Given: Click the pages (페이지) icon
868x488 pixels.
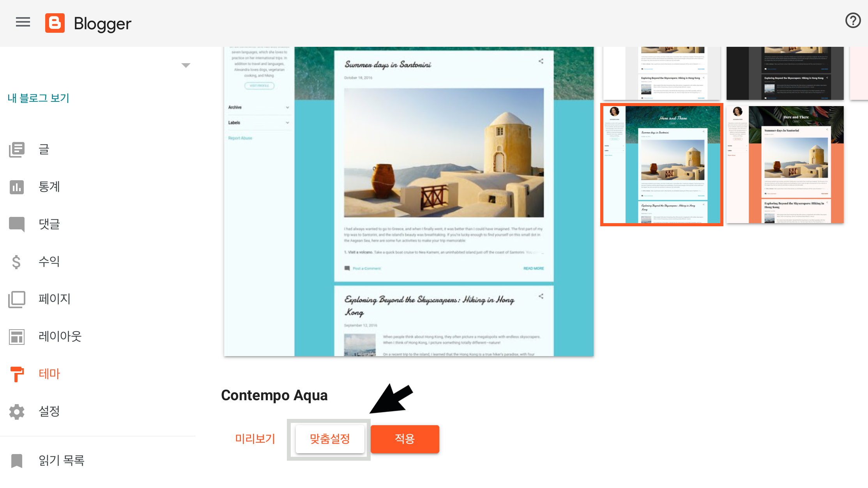Looking at the screenshot, I should click(17, 299).
